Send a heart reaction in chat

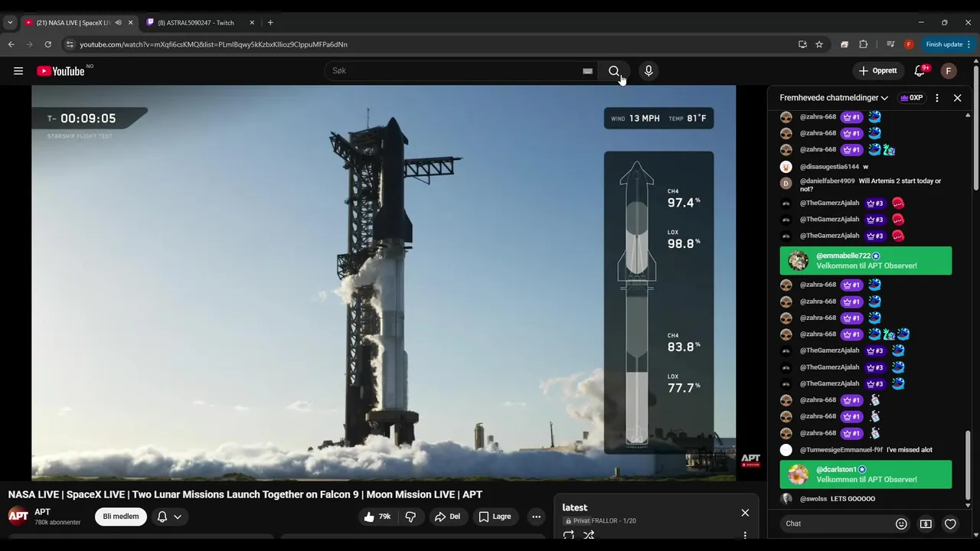point(950,523)
